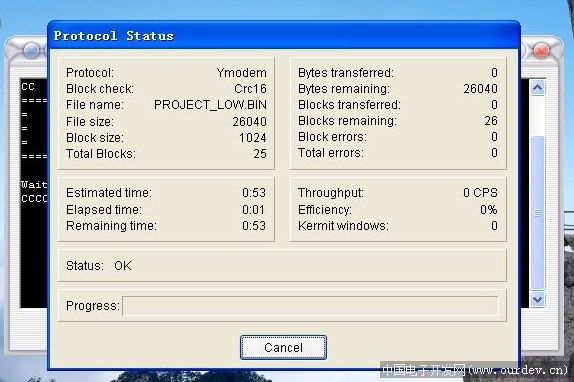Cancel the Ymodem file transfer
Screen dimensions: 574x382
pyautogui.click(x=283, y=347)
